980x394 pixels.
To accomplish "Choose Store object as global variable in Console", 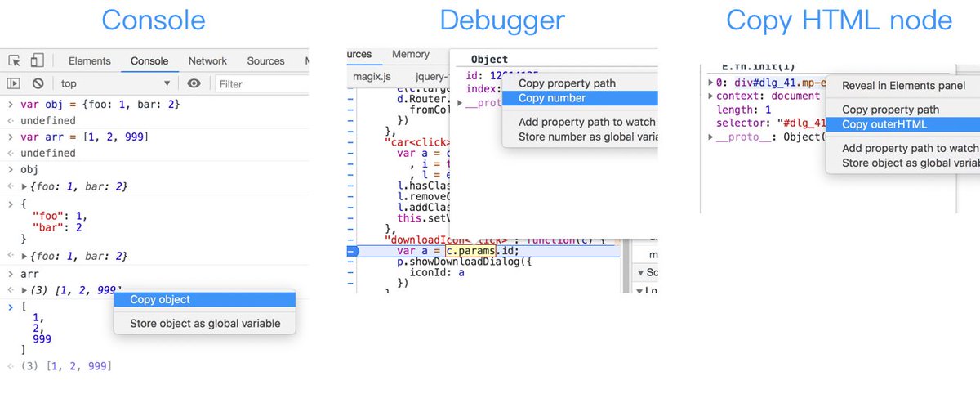I will click(x=204, y=324).
